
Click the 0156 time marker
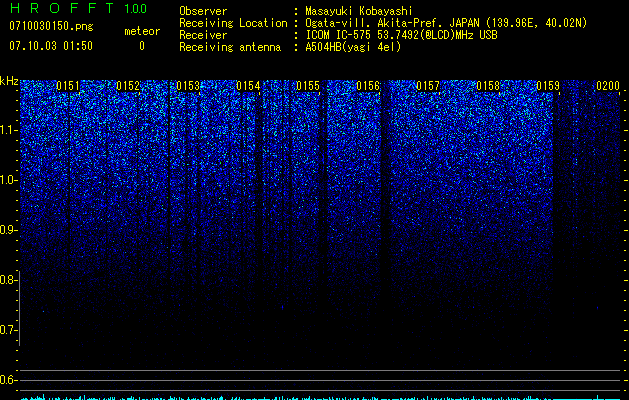point(368,86)
